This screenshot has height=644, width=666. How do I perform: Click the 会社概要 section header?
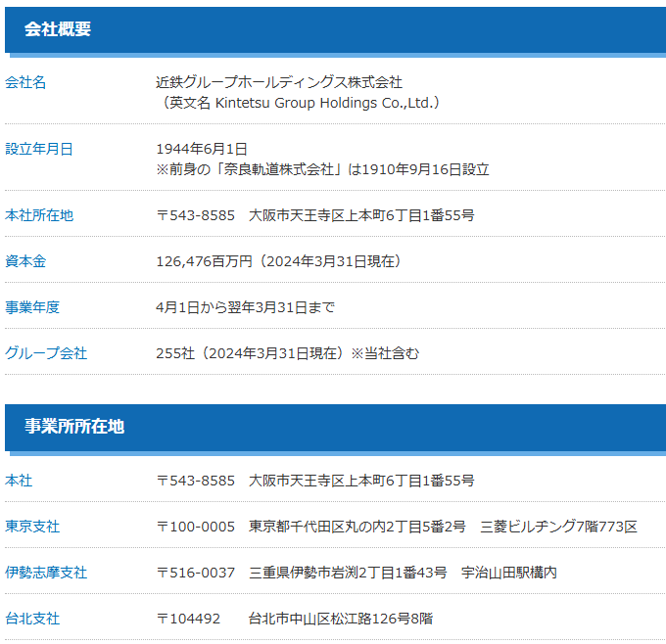coord(335,29)
